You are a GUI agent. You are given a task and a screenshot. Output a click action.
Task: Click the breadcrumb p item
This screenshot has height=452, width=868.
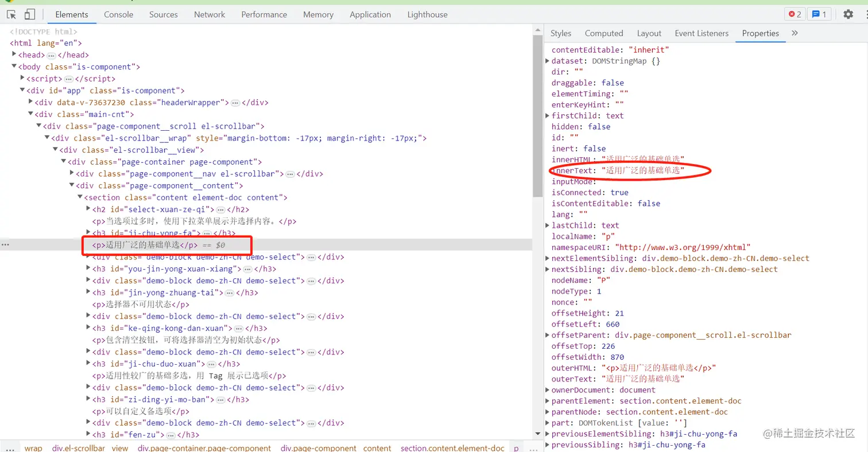click(516, 448)
